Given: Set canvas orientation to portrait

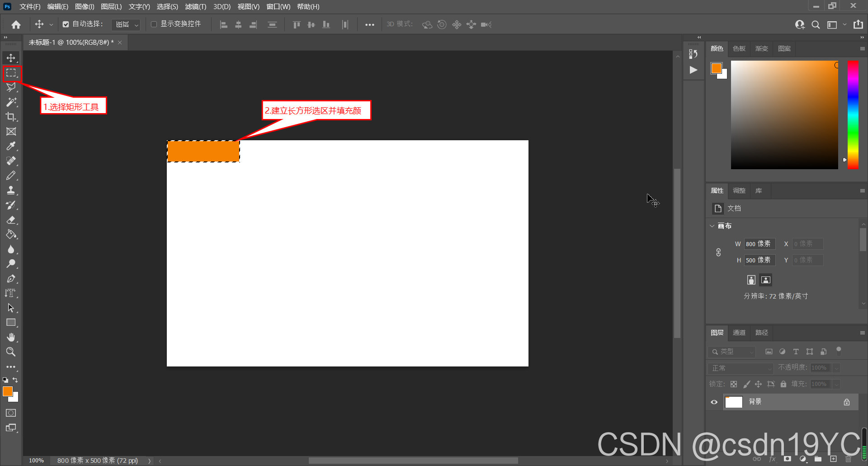Looking at the screenshot, I should tap(751, 280).
